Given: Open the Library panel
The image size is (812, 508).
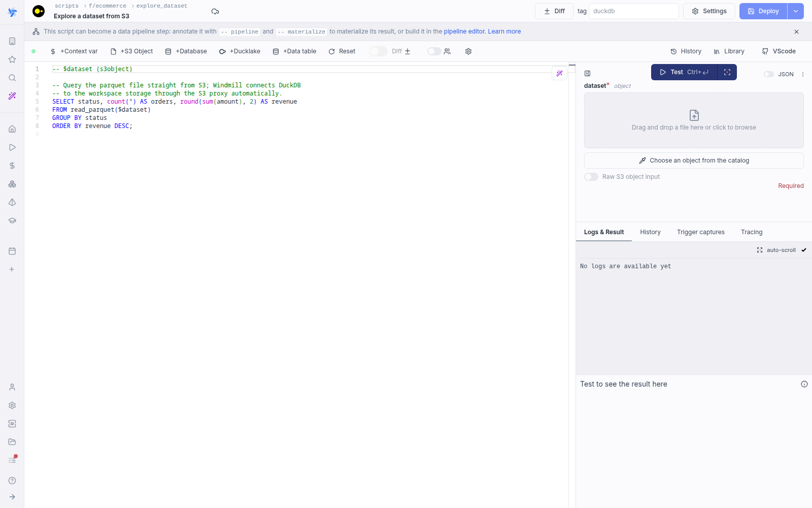Looking at the screenshot, I should (x=729, y=51).
